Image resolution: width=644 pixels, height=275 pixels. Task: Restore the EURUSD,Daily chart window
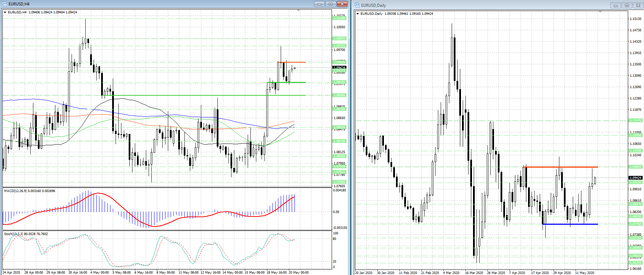point(627,6)
